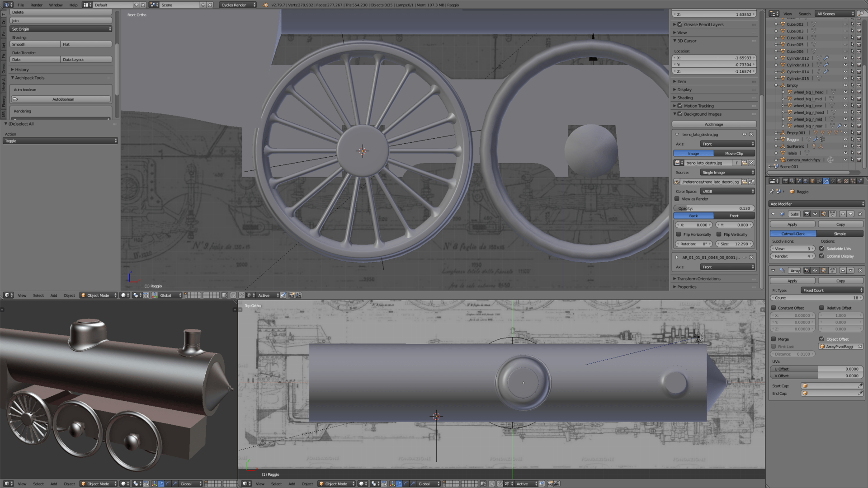Toggle the 3D manipulator axes icon in front view header
The width and height of the screenshot is (868, 488).
pyautogui.click(x=155, y=295)
